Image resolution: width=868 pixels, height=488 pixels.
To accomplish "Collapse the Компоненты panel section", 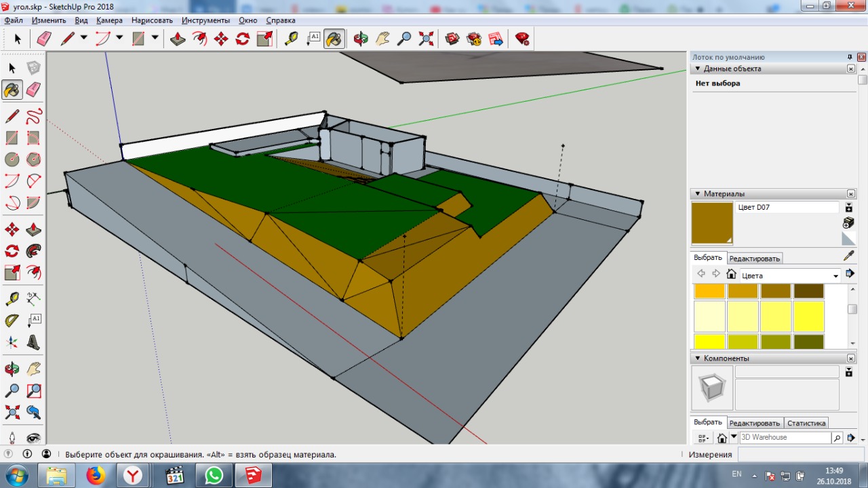I will (x=696, y=358).
